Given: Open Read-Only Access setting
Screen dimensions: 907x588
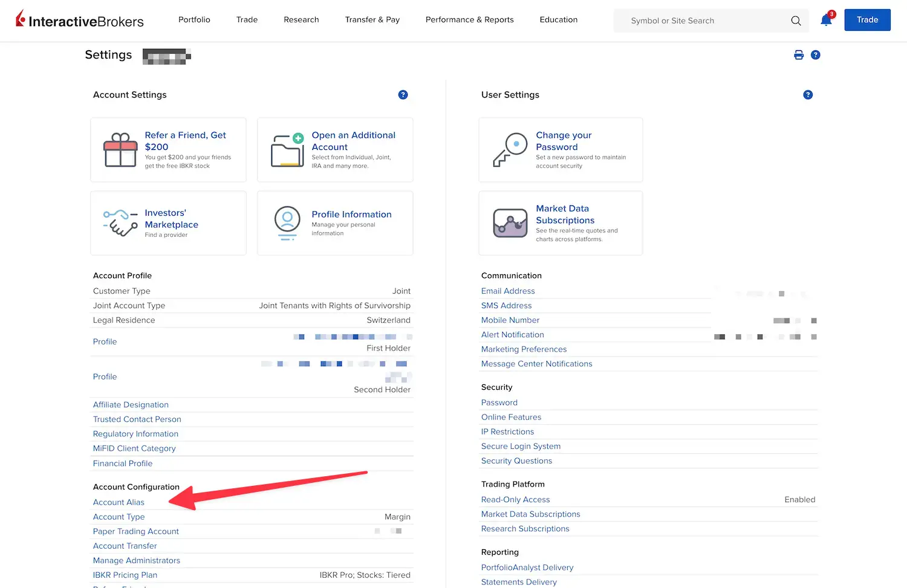Looking at the screenshot, I should (x=515, y=500).
